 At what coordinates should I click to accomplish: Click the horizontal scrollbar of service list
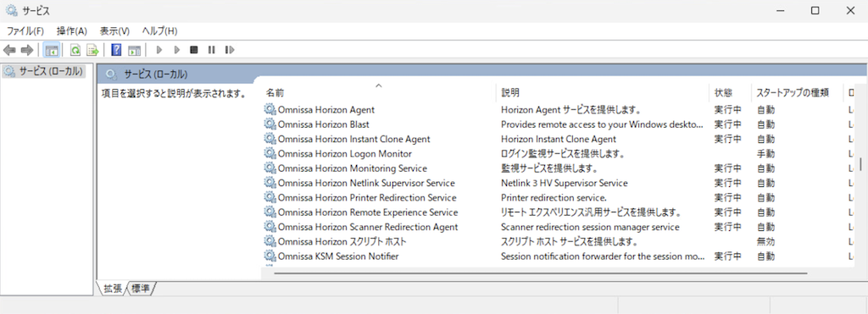pos(540,273)
